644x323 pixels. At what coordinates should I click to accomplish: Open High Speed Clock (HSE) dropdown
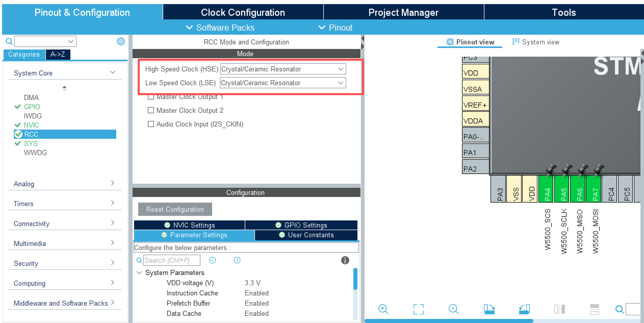click(x=283, y=69)
